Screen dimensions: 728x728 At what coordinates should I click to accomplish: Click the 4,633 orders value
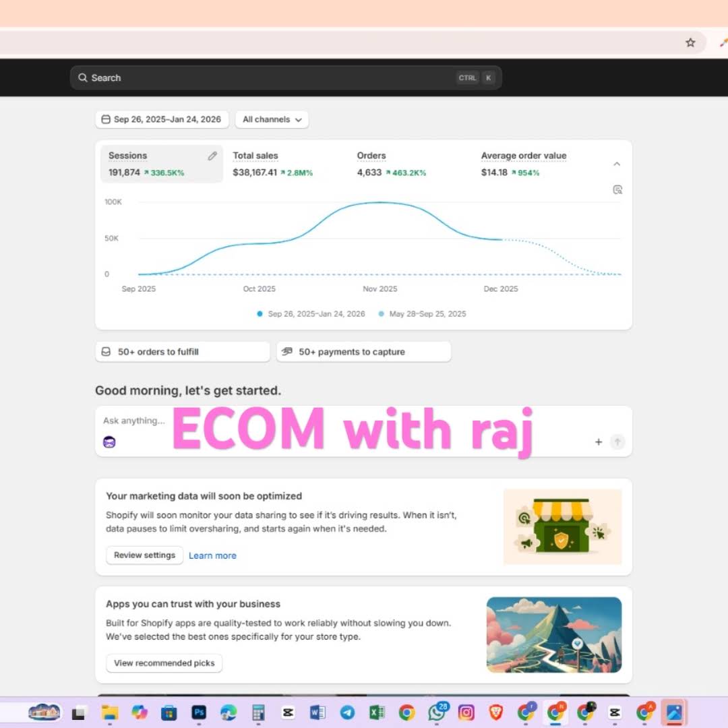[369, 173]
